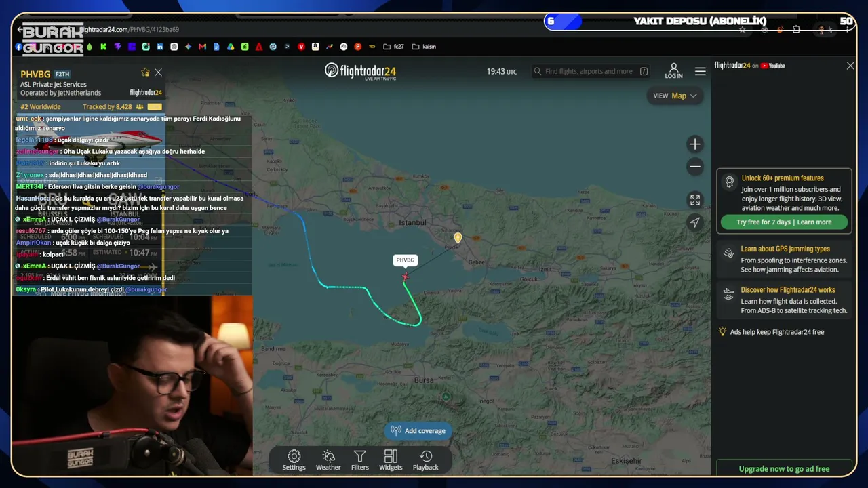Viewport: 868px width, 488px height.
Task: Click the Tracked by 8,428 text
Action: (107, 107)
